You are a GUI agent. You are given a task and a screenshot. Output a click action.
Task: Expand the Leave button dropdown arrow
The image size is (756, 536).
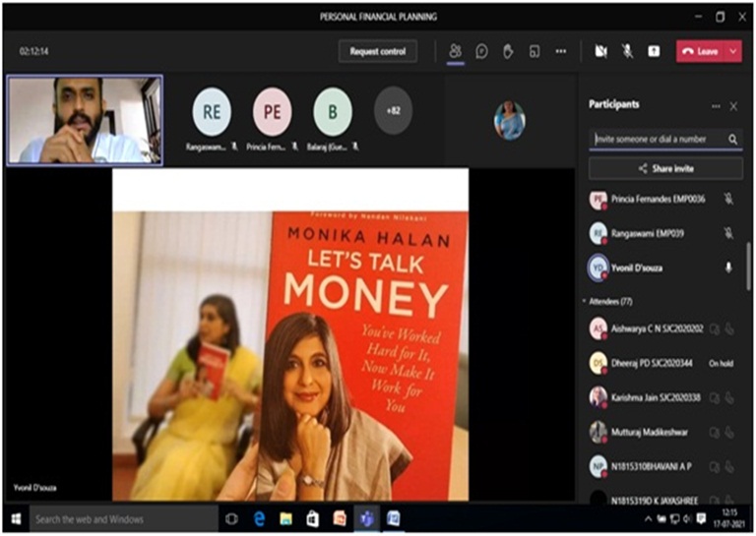(733, 51)
